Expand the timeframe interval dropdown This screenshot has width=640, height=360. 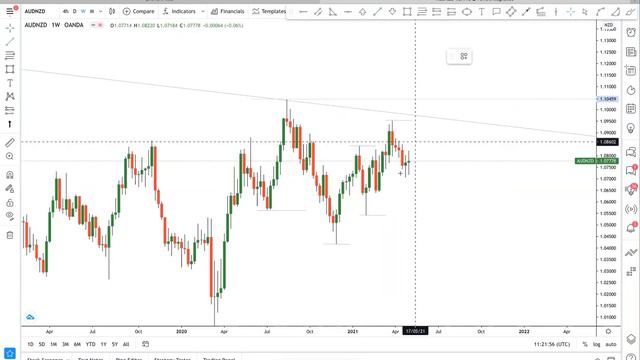click(x=100, y=11)
